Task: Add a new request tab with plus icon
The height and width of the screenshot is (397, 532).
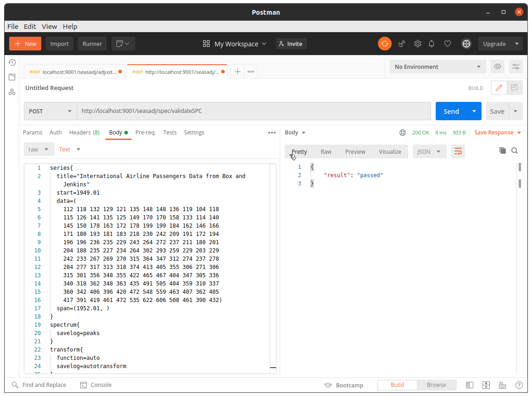Action: tap(238, 72)
